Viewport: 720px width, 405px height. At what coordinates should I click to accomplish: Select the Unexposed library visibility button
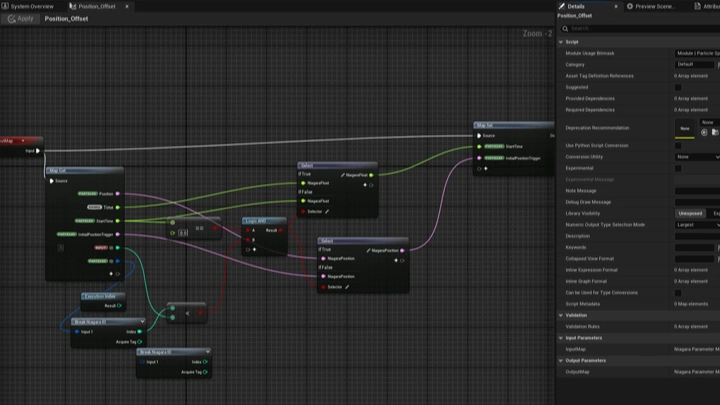(x=690, y=213)
